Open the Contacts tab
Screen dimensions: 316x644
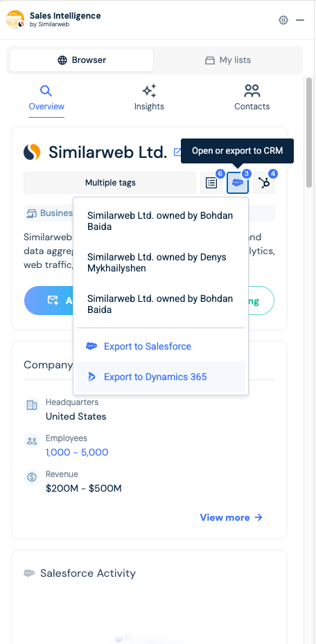point(252,98)
